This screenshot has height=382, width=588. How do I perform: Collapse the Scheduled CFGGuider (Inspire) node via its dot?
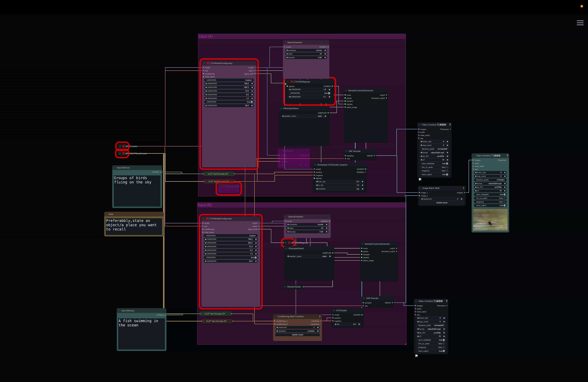315,165
